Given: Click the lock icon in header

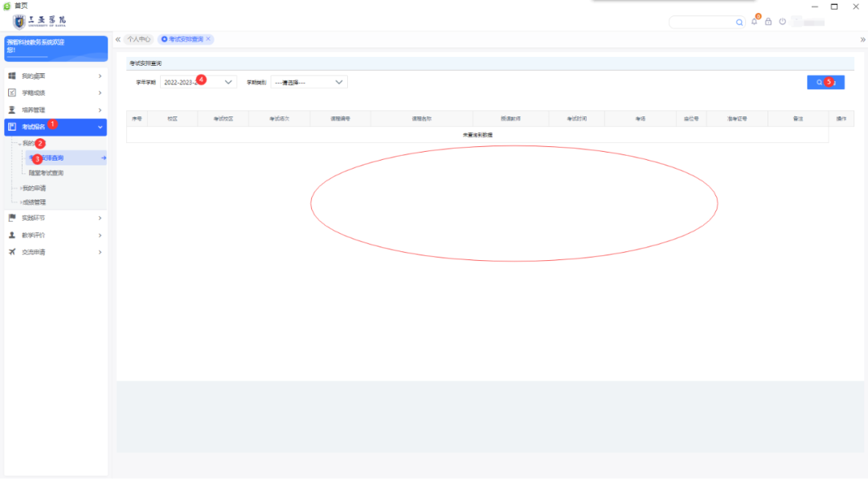Looking at the screenshot, I should click(768, 22).
